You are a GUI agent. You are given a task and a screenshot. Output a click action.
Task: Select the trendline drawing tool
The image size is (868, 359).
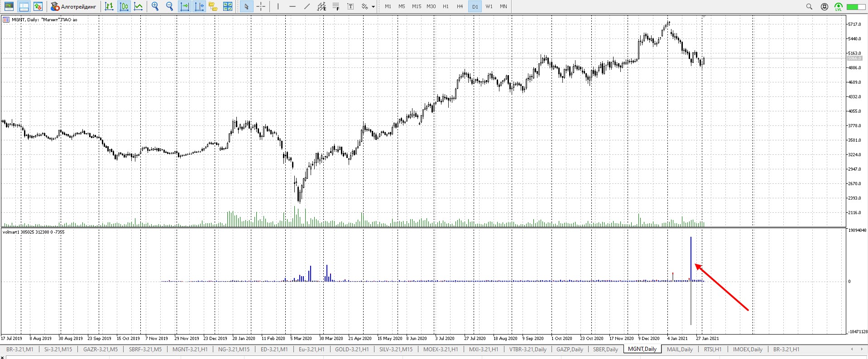pyautogui.click(x=307, y=6)
